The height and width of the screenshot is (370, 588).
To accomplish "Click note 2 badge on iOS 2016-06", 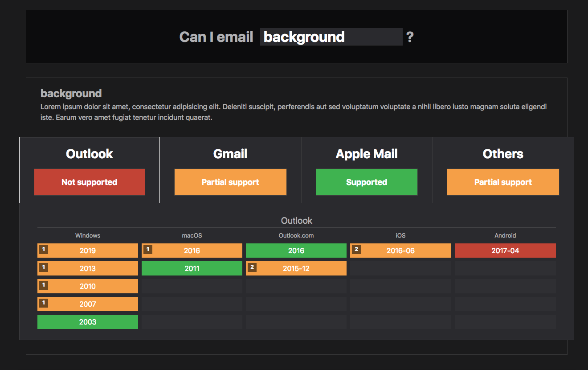I will [356, 250].
